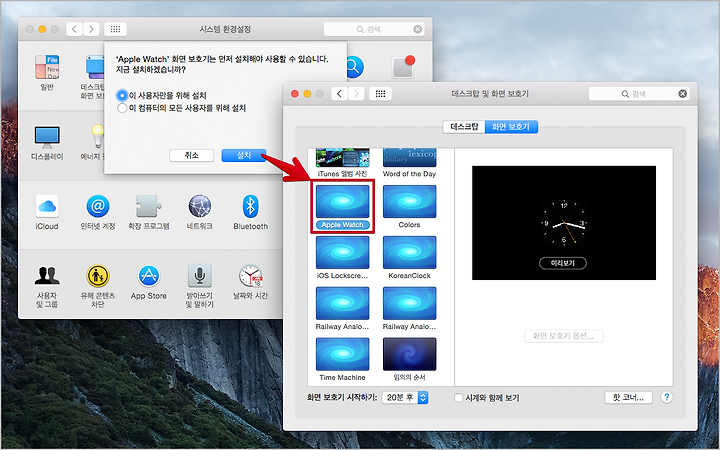
Task: Open the Spotlight magnifier pane icon
Action: pyautogui.click(x=353, y=67)
